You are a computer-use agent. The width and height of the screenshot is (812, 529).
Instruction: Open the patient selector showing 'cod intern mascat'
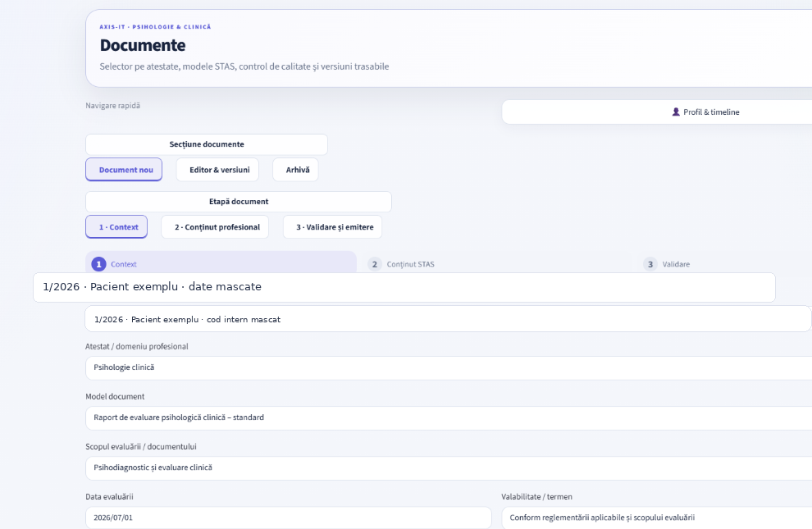pyautogui.click(x=449, y=319)
